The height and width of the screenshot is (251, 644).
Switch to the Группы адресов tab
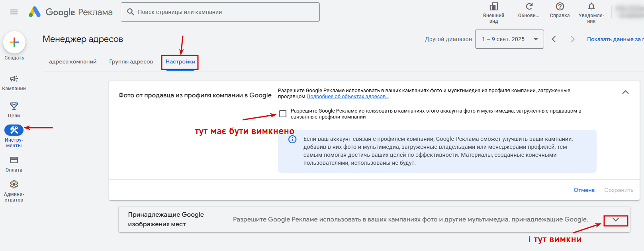pyautogui.click(x=131, y=61)
